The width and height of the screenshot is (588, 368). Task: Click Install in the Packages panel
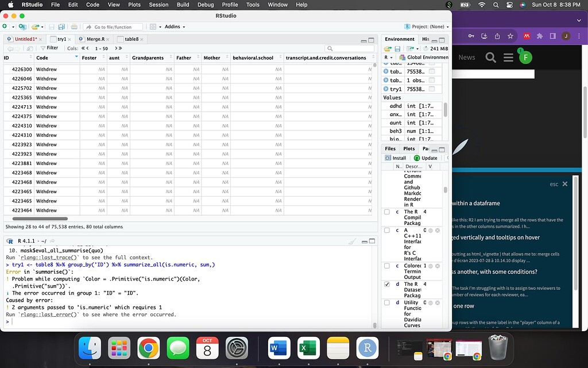[x=396, y=158]
